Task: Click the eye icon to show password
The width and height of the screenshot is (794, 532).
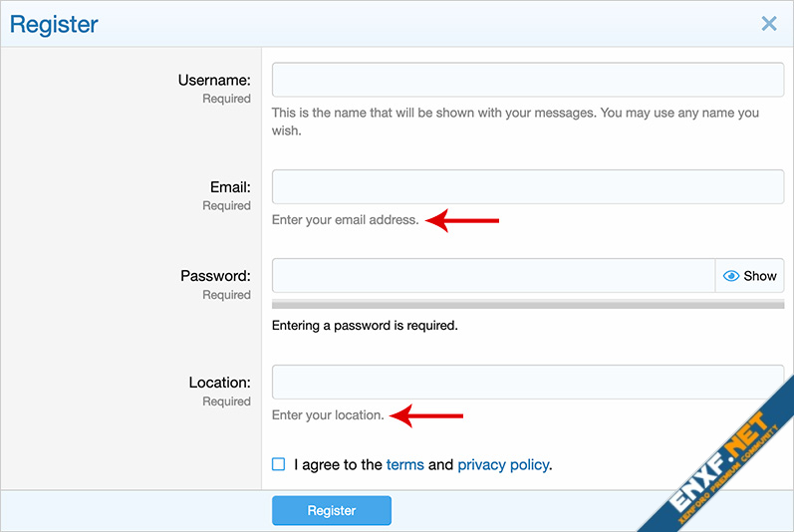Action: (731, 276)
